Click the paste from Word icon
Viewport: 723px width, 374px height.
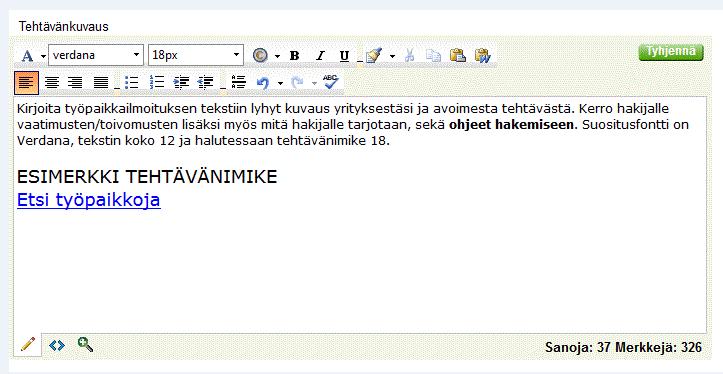(482, 55)
